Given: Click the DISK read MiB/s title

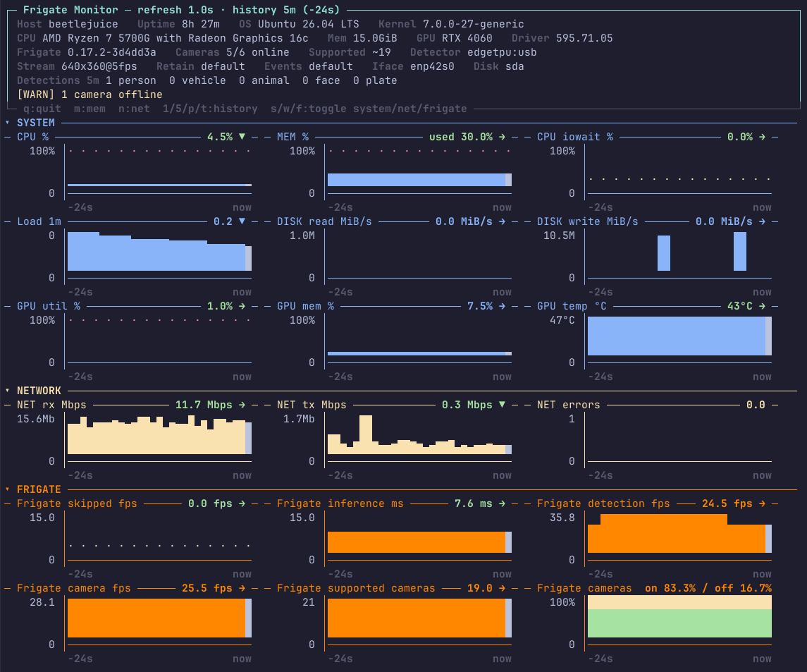Looking at the screenshot, I should pos(324,221).
